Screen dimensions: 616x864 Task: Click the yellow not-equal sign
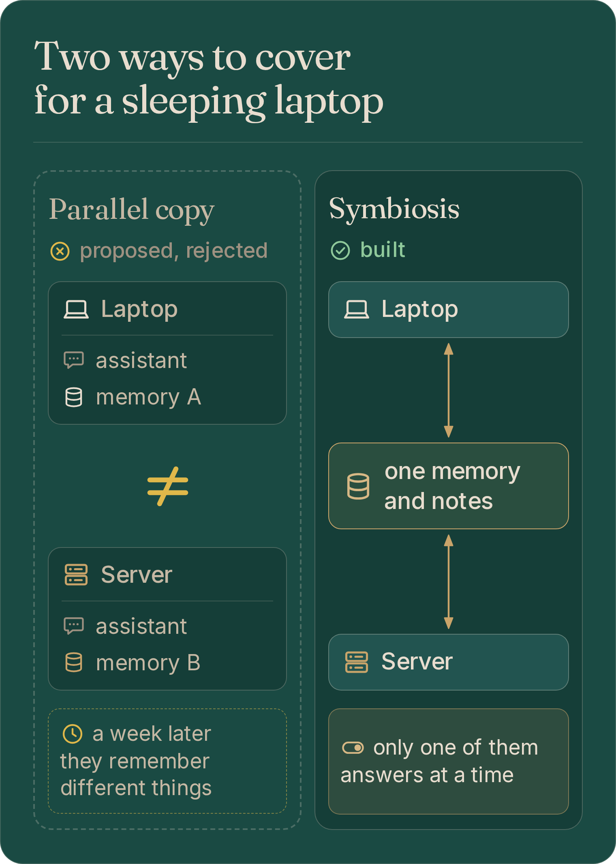pos(168,486)
